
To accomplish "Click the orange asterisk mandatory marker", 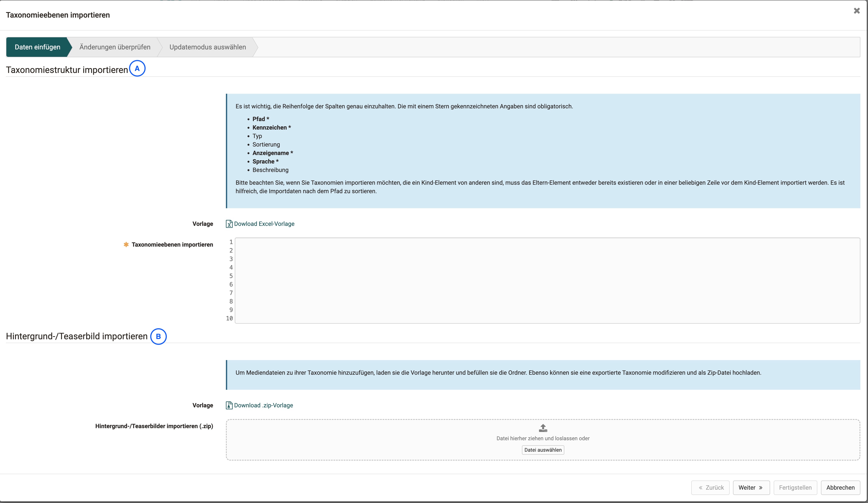I will coord(126,245).
